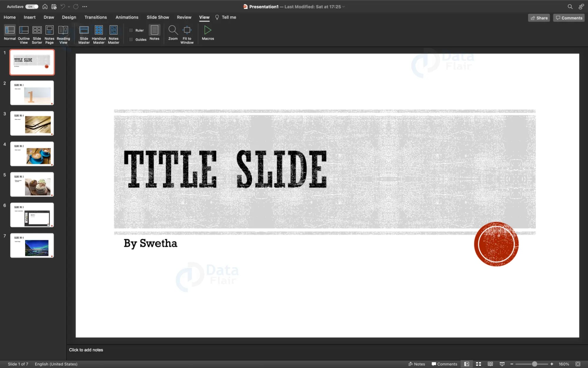Viewport: 588px width, 368px height.
Task: Open the Macros panel
Action: [x=208, y=34]
